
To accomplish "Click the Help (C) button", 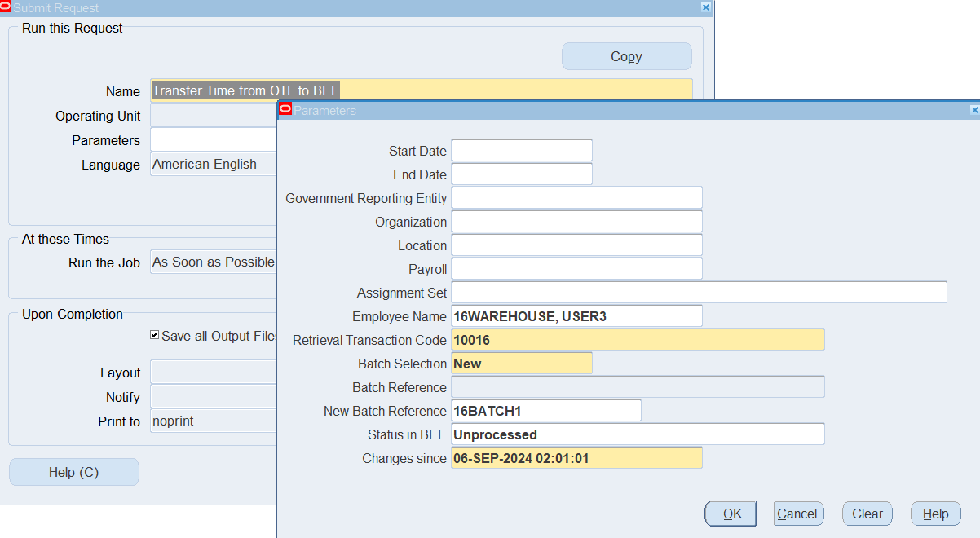I will (73, 472).
